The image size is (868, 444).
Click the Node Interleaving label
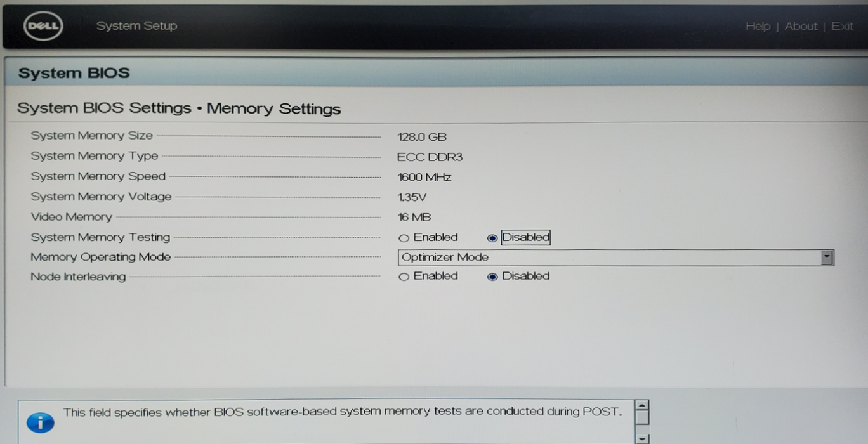[x=78, y=277]
